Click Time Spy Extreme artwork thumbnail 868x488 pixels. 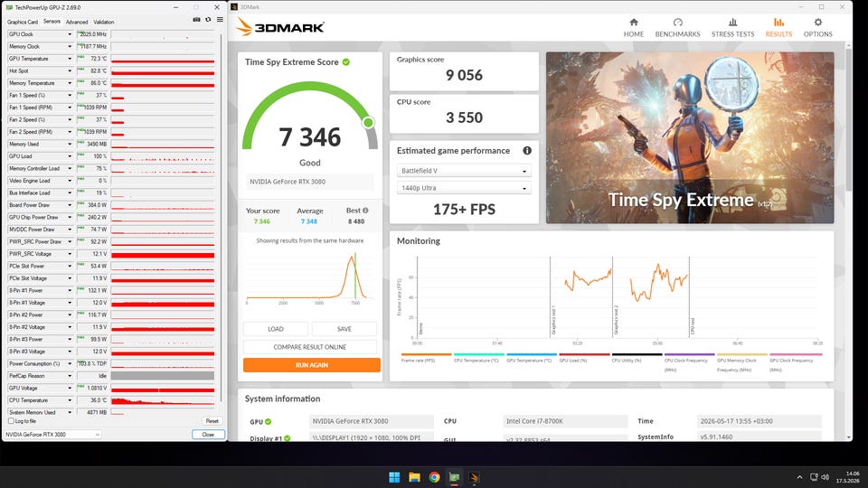690,137
